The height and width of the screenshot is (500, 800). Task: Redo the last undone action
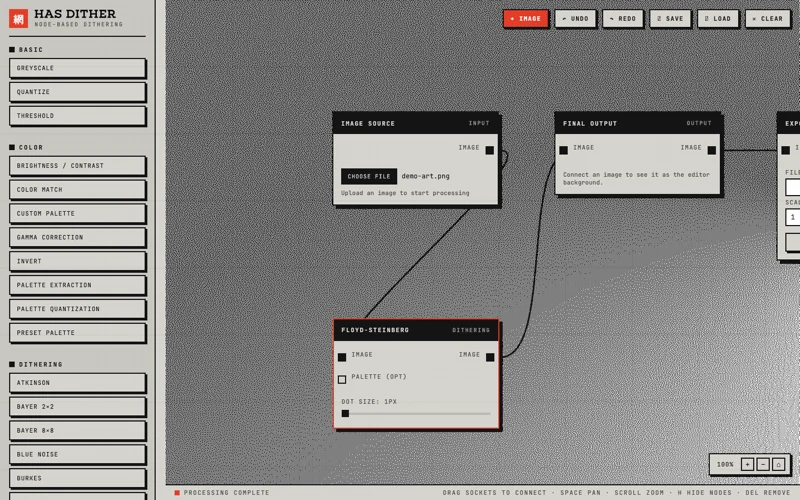622,18
